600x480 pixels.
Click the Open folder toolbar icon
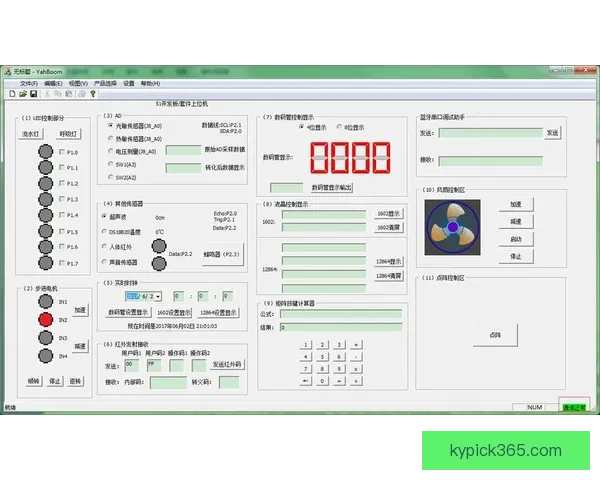point(21,93)
